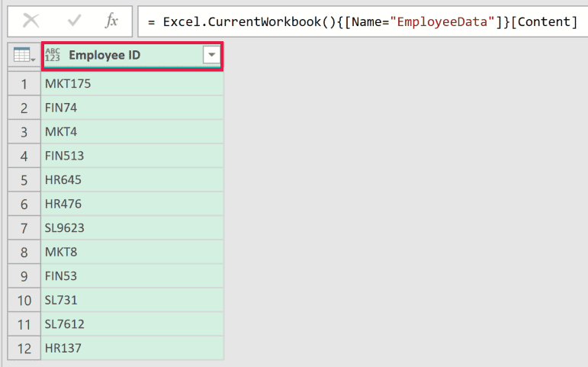The width and height of the screenshot is (588, 367).
Task: Select cell FIN53
Action: (x=133, y=275)
